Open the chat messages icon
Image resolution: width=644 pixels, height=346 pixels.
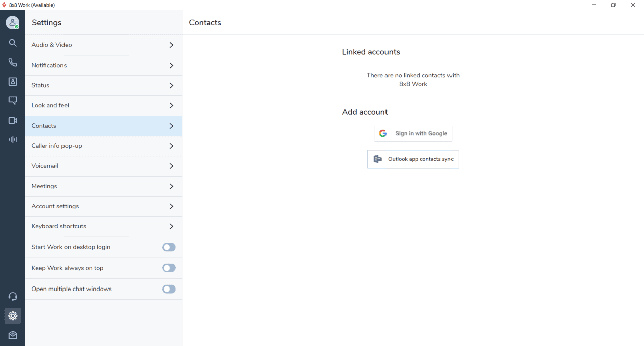click(13, 101)
